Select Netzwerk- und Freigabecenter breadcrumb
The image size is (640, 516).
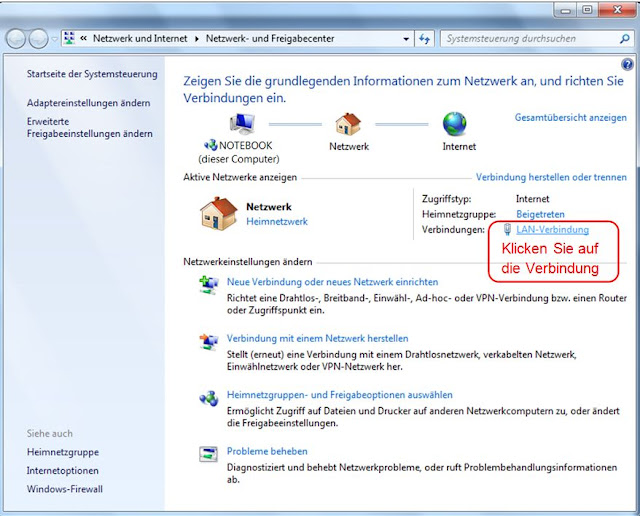270,38
